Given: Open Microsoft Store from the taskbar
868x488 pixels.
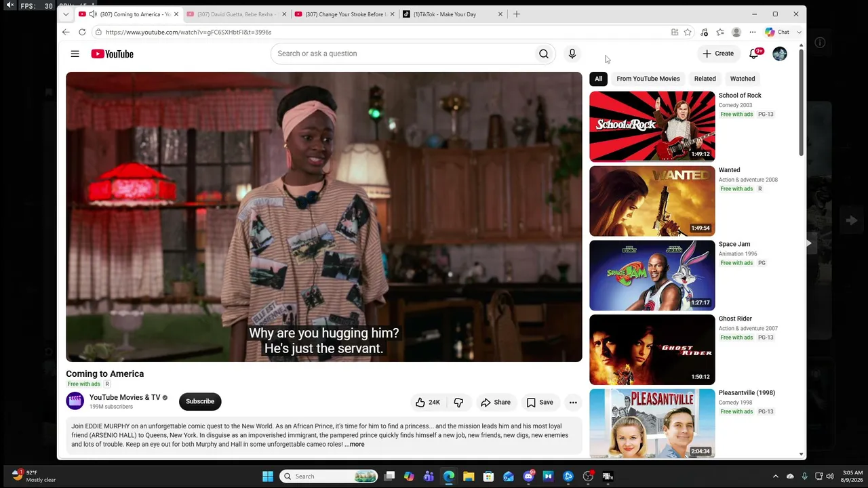Looking at the screenshot, I should (488, 476).
